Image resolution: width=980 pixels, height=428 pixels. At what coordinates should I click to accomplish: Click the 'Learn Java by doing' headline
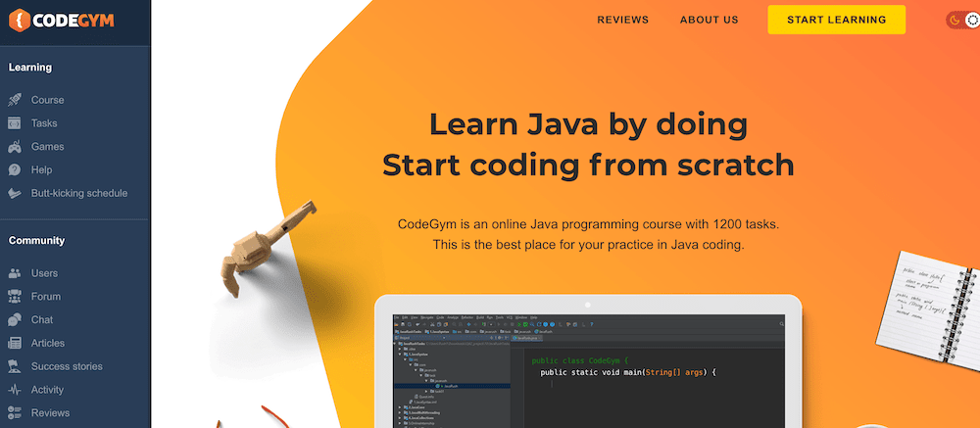click(x=588, y=124)
